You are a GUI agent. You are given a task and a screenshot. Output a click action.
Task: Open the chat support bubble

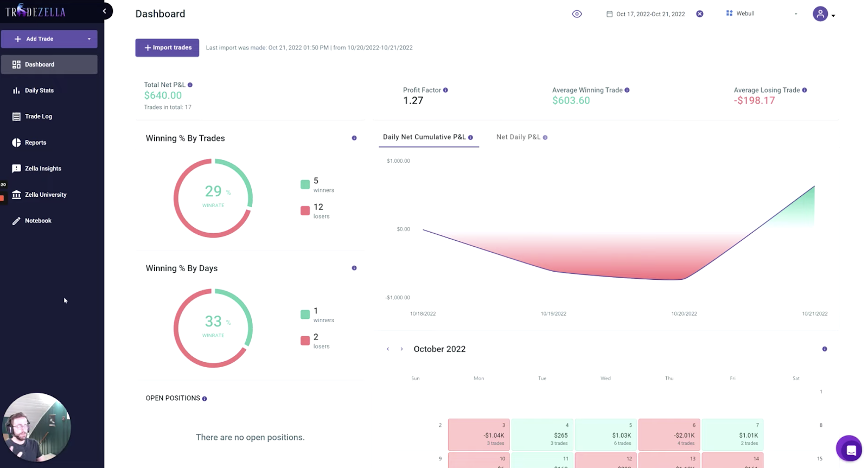[850, 448]
